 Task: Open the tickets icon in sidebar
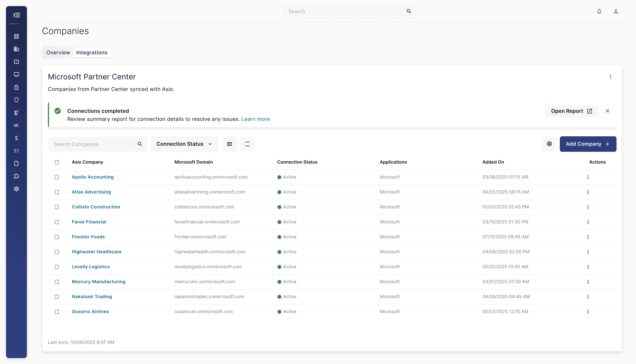[x=16, y=62]
